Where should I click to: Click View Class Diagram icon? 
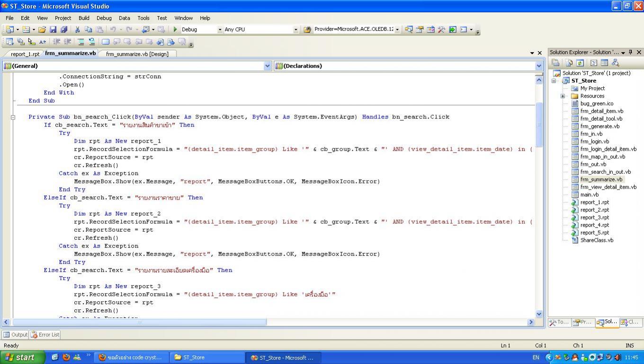tap(615, 63)
